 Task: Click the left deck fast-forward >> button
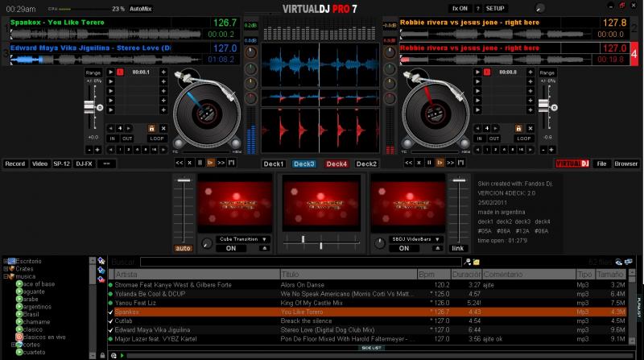221,163
